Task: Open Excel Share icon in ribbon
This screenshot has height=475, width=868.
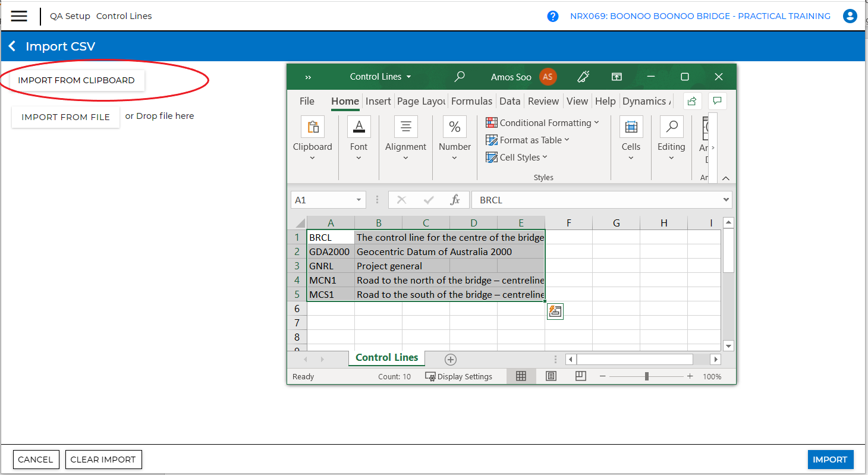Action: point(691,101)
